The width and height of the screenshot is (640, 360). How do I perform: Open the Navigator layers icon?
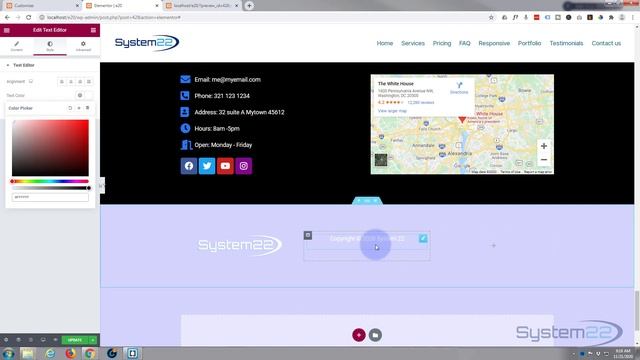pos(18,340)
